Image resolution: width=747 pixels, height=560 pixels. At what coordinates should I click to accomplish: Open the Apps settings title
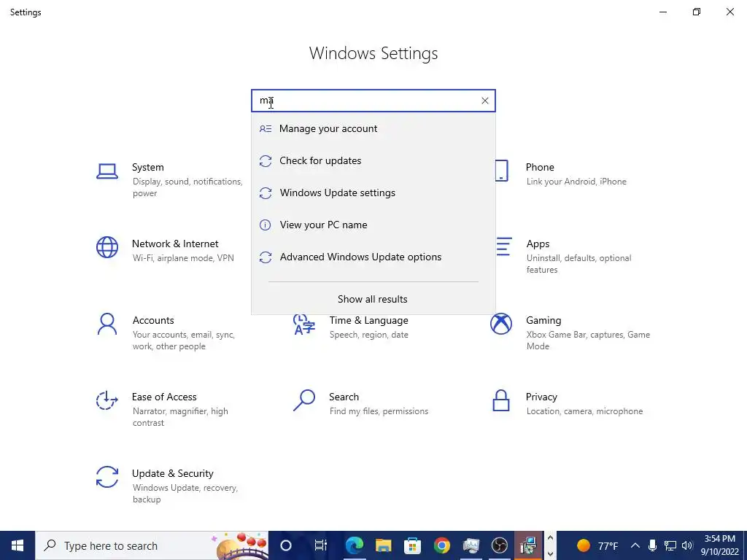coord(538,244)
